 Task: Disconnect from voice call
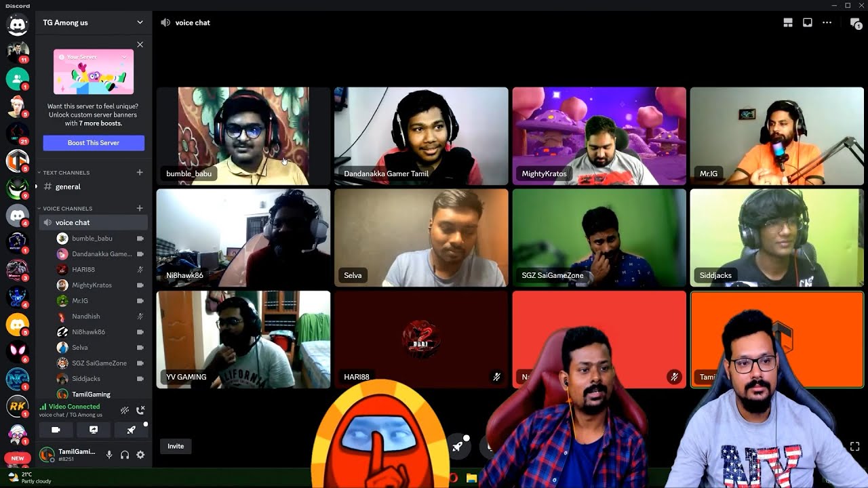click(140, 410)
